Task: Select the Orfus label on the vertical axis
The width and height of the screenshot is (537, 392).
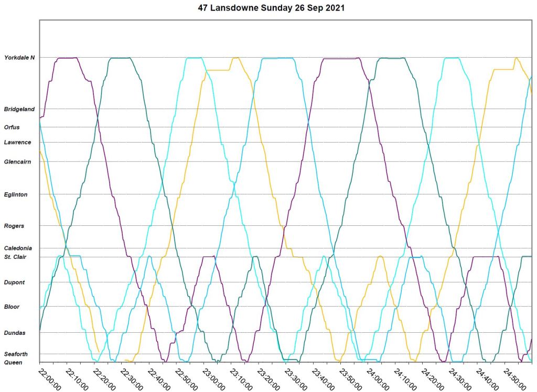Action: (x=12, y=127)
